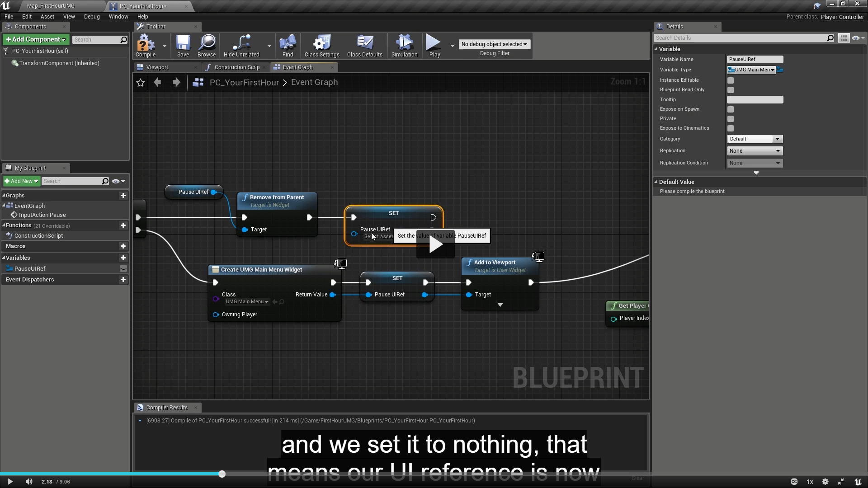868x488 pixels.
Task: Expand the Category combo box
Action: (x=755, y=139)
